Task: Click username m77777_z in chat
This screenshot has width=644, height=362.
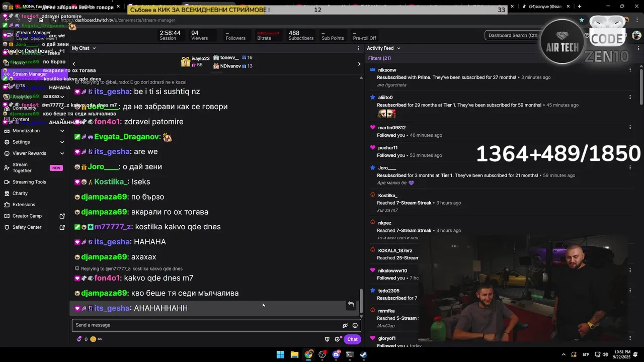Action: (x=113, y=227)
